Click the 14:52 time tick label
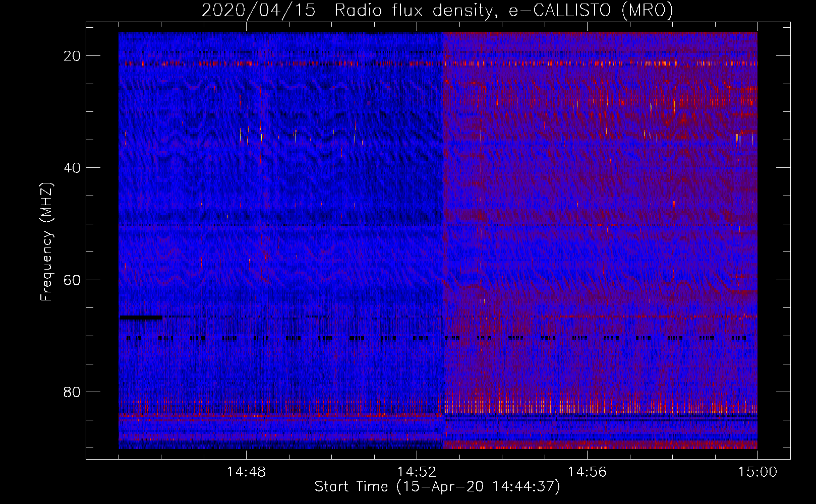 coord(417,472)
